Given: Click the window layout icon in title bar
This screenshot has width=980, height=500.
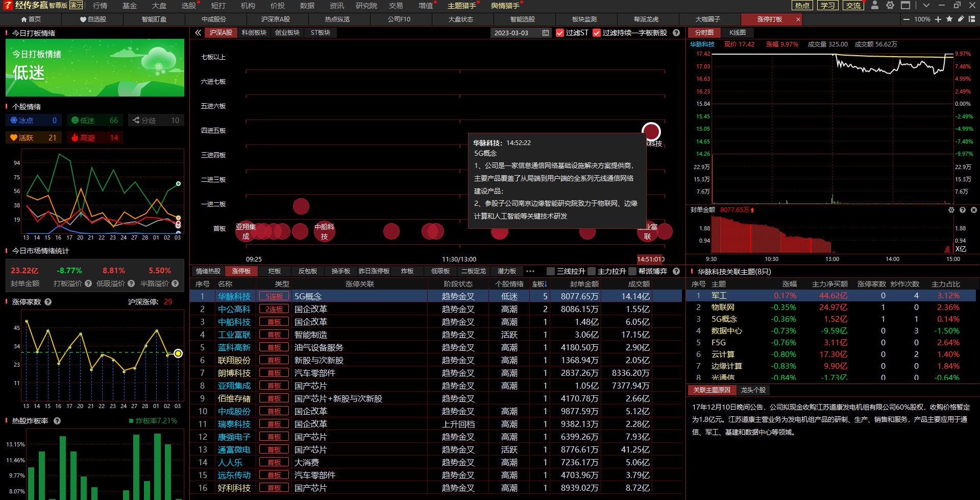Looking at the screenshot, I should click(x=905, y=5).
